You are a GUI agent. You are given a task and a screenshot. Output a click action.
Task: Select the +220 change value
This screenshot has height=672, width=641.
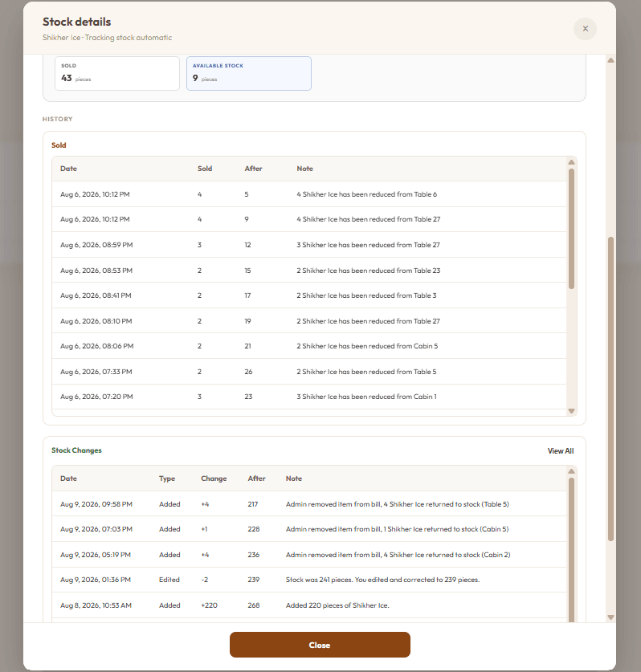(x=209, y=605)
